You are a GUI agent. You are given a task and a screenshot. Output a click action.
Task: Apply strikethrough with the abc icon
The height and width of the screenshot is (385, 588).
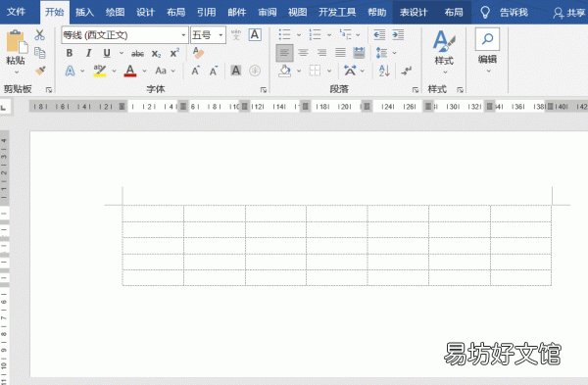(137, 54)
